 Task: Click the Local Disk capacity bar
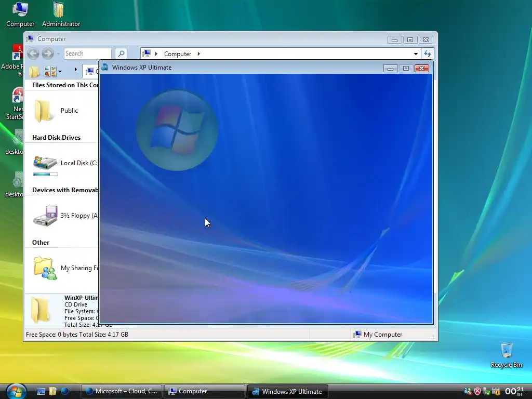click(x=46, y=175)
